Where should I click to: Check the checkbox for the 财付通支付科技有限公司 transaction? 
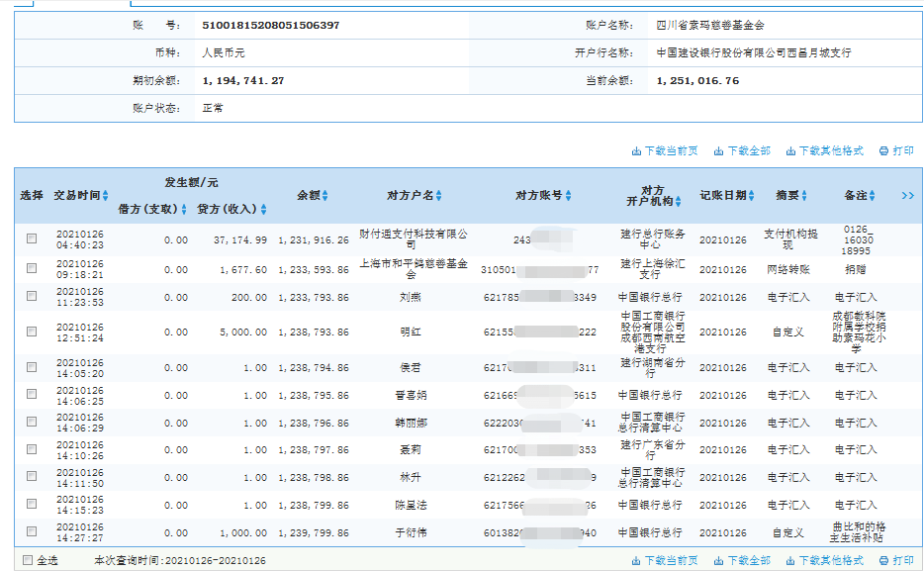pos(32,238)
